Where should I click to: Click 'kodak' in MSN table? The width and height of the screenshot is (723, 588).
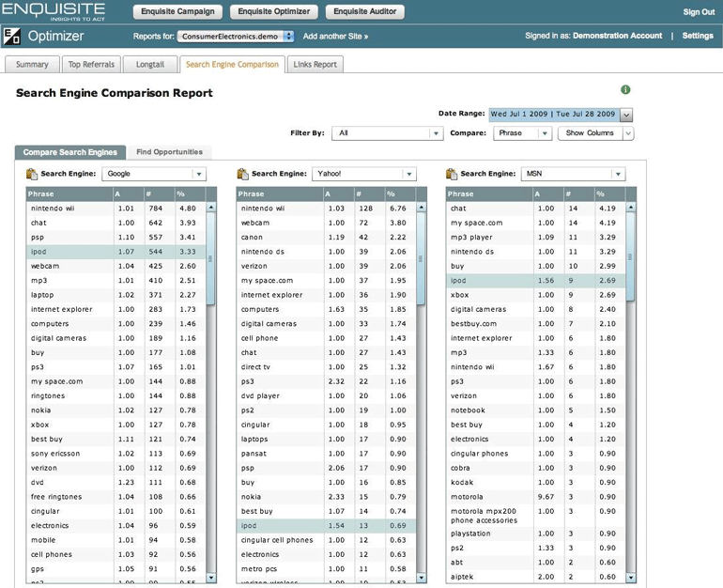pos(462,483)
